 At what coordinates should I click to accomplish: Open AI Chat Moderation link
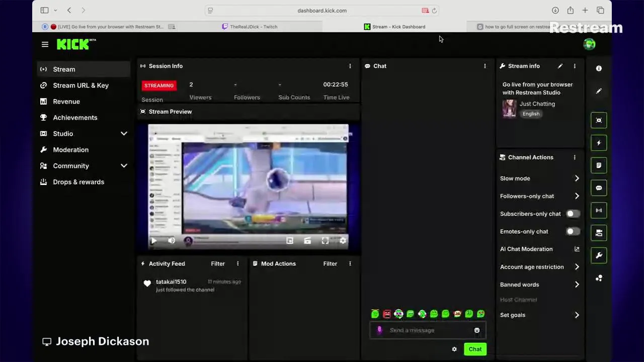click(540, 249)
